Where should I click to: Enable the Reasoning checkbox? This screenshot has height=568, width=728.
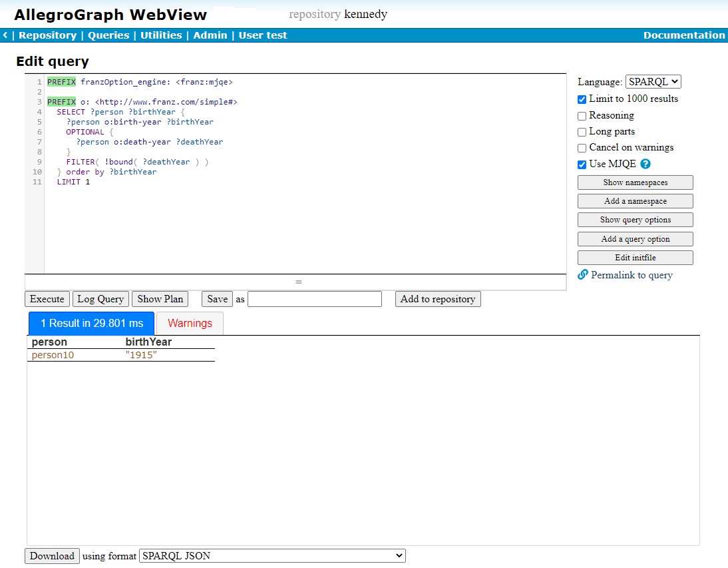click(x=582, y=115)
